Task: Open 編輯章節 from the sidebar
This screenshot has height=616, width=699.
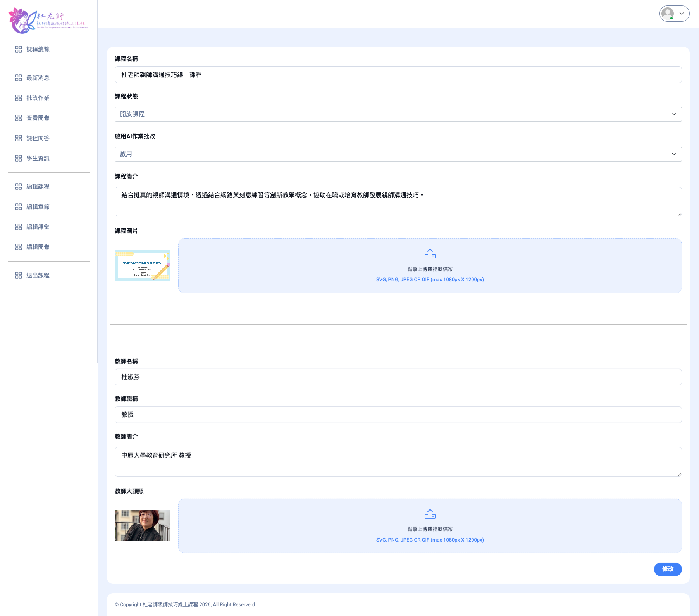Action: [x=38, y=207]
